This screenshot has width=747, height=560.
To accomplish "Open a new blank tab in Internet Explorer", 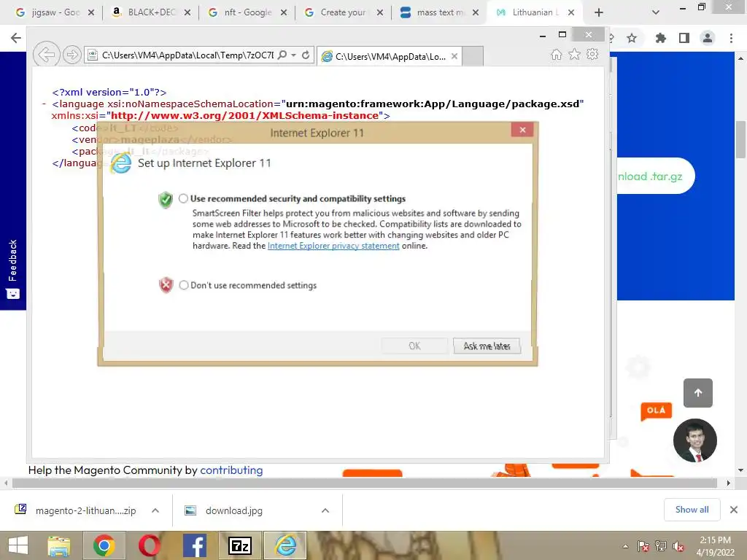I will 473,56.
